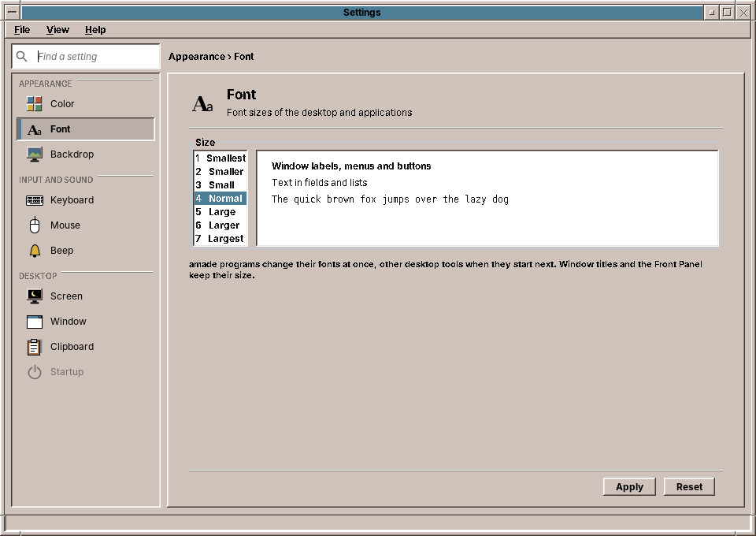The height and width of the screenshot is (536, 756).
Task: Click the 'Screen' sidebar label
Action: 66,296
